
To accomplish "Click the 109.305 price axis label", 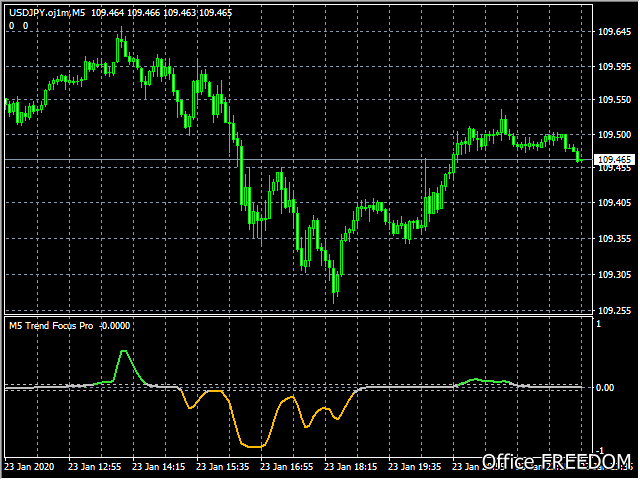I will click(614, 275).
